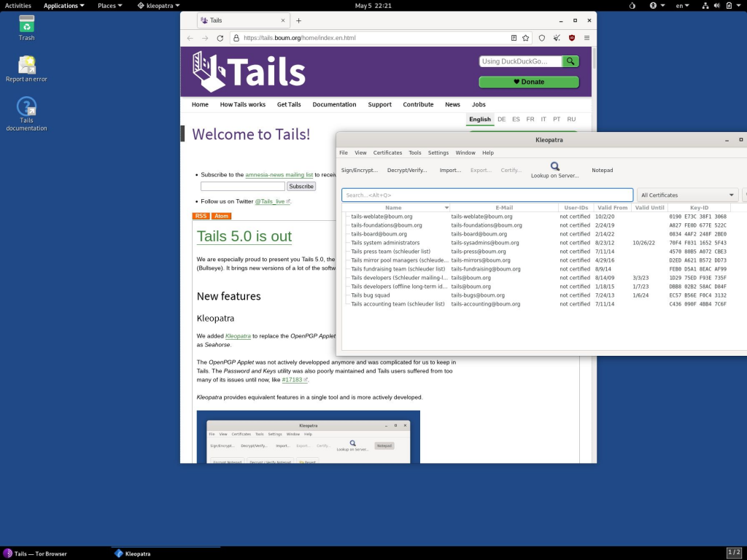Open the Applications menu dropdown
This screenshot has width=747, height=560.
pyautogui.click(x=64, y=6)
